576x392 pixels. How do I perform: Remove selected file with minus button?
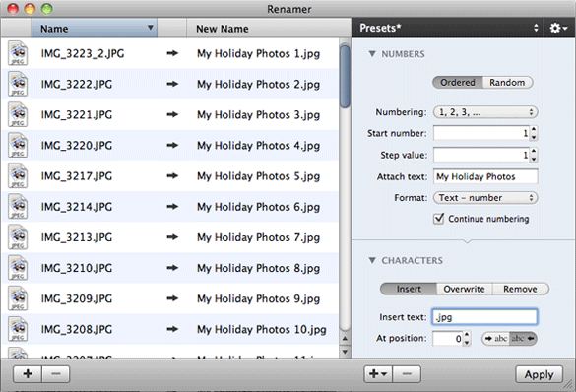tap(56, 374)
